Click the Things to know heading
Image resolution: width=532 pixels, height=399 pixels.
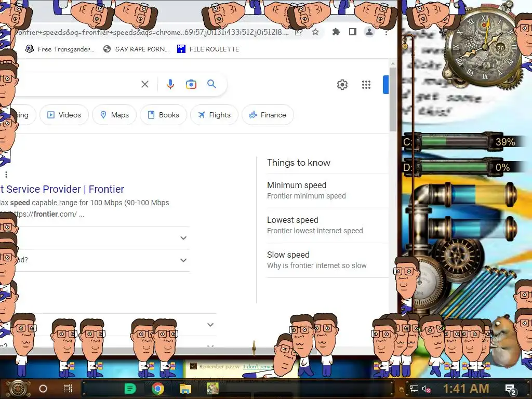299,163
